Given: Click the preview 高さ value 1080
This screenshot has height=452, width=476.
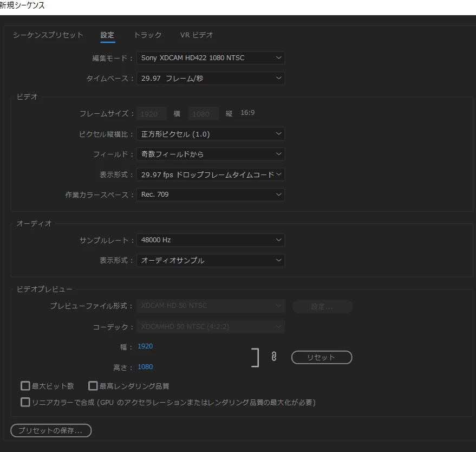Looking at the screenshot, I should click(x=145, y=367).
